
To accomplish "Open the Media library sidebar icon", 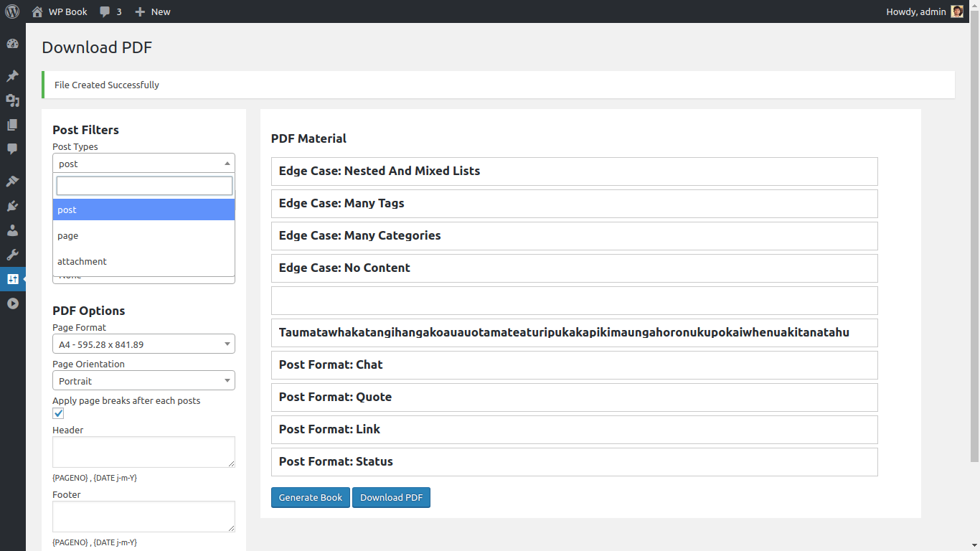I will click(x=12, y=100).
